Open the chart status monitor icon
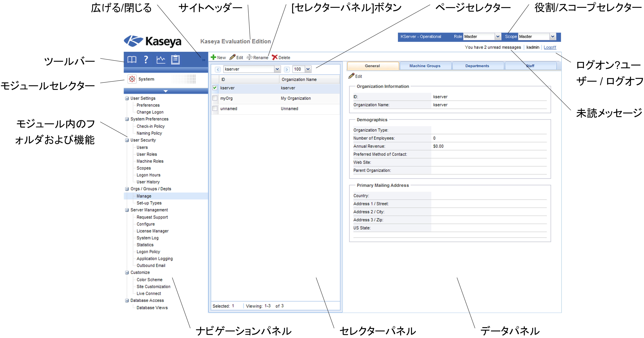Viewport: 644px width, 338px height. [x=161, y=60]
